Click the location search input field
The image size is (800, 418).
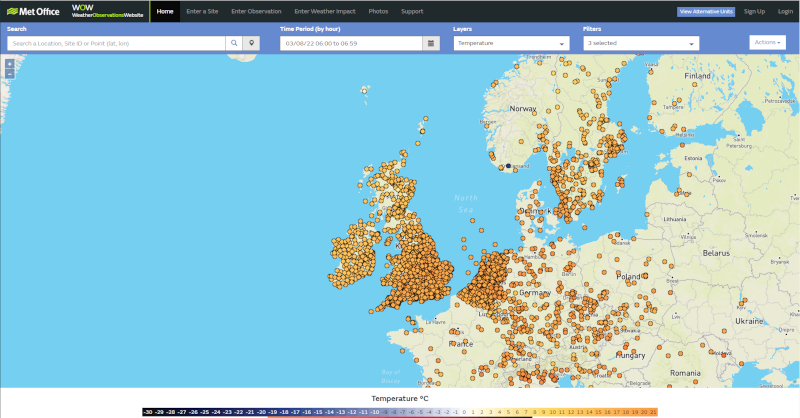point(116,43)
